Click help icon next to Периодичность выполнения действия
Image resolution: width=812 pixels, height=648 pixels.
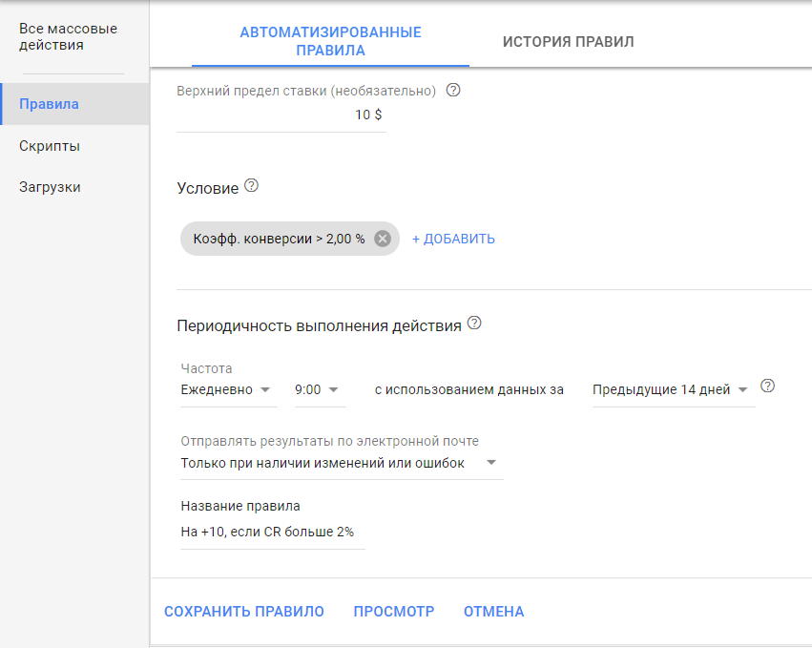[x=474, y=324]
